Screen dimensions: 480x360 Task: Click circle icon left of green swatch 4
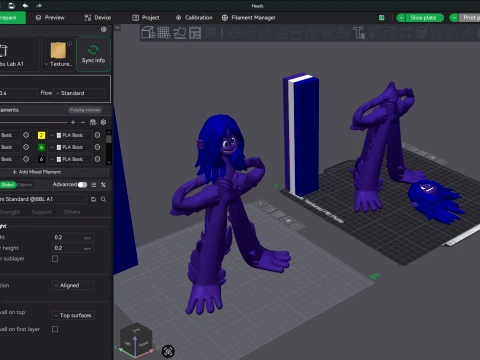coord(26,147)
